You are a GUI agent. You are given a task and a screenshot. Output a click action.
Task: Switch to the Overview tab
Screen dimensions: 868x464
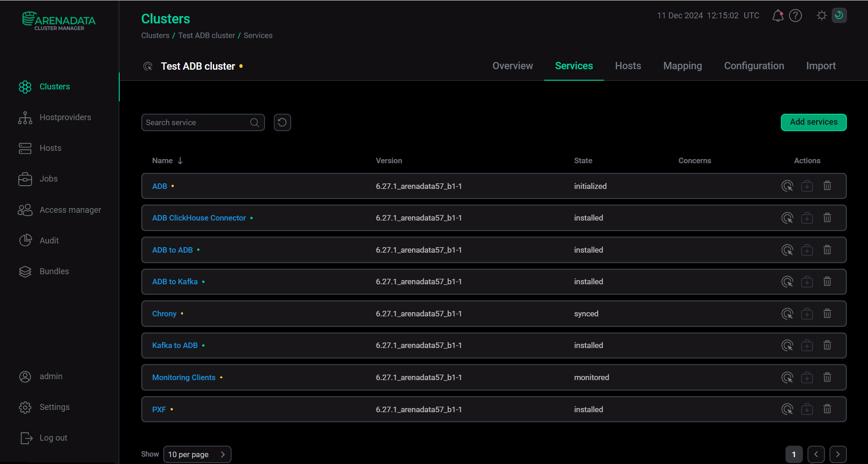click(513, 66)
